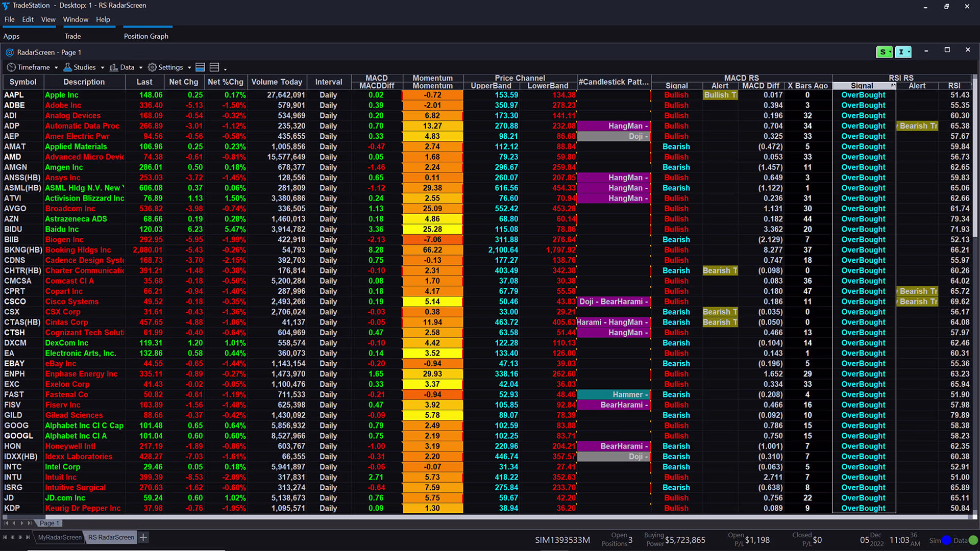
Task: Toggle the green S symbol link
Action: 884,52
